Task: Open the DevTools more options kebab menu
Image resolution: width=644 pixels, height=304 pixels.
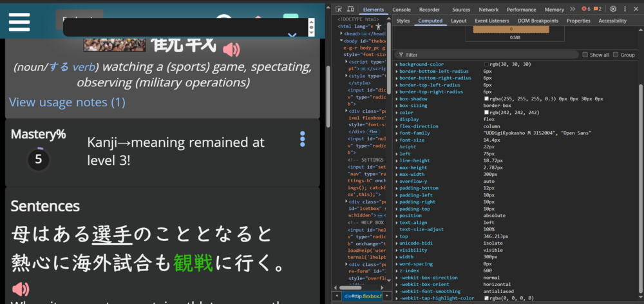Action: [625, 10]
